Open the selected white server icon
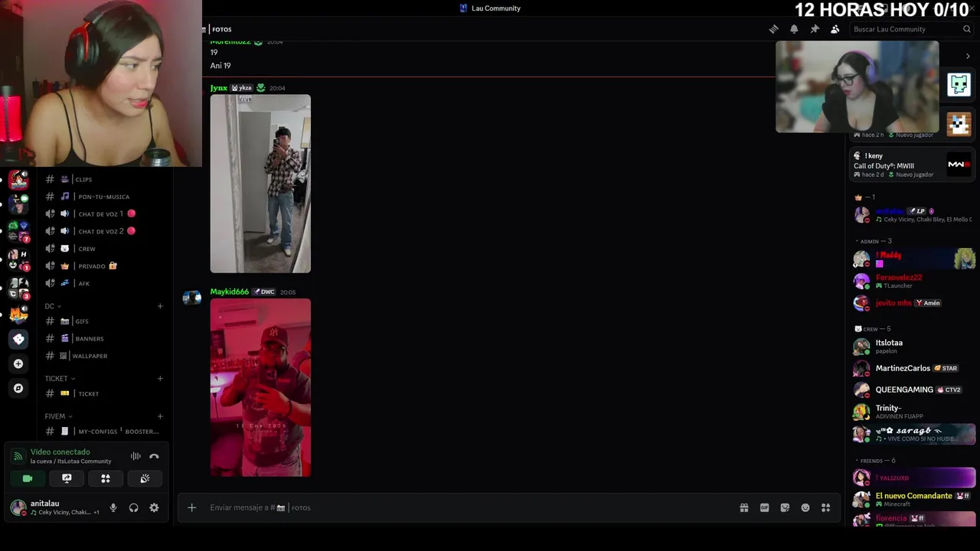The width and height of the screenshot is (980, 551). [x=18, y=339]
